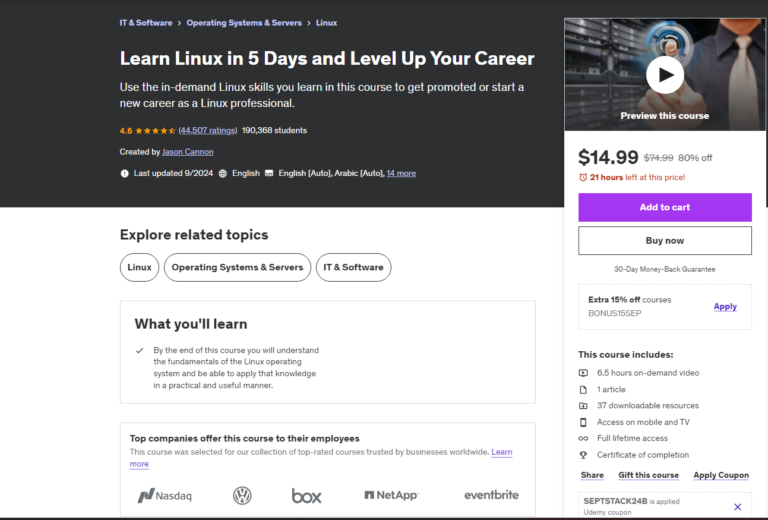
Task: Click the Full lifetime access text
Action: [x=632, y=438]
